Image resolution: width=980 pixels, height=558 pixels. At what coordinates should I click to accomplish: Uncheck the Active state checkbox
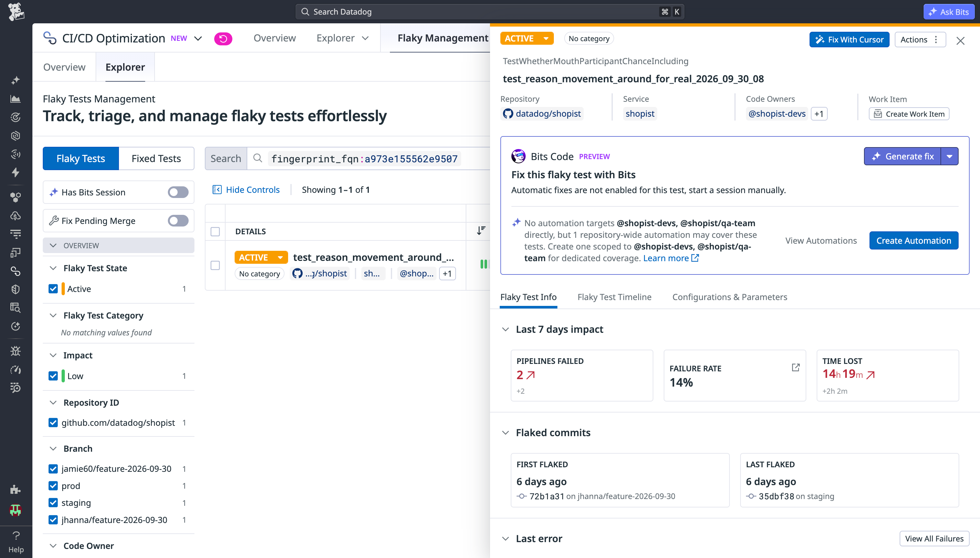tap(53, 289)
